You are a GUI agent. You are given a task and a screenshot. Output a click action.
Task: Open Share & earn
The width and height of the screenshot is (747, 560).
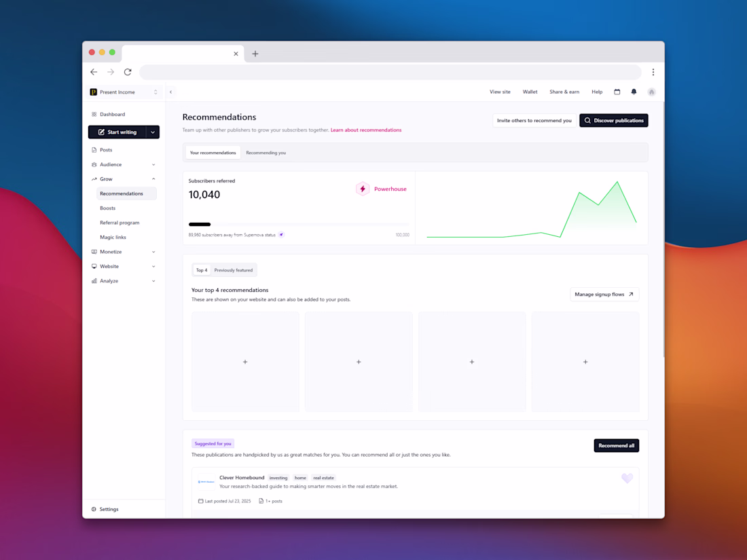(x=564, y=92)
